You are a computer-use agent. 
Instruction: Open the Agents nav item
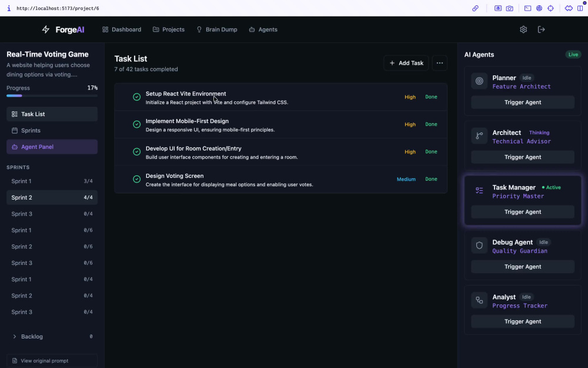[263, 29]
